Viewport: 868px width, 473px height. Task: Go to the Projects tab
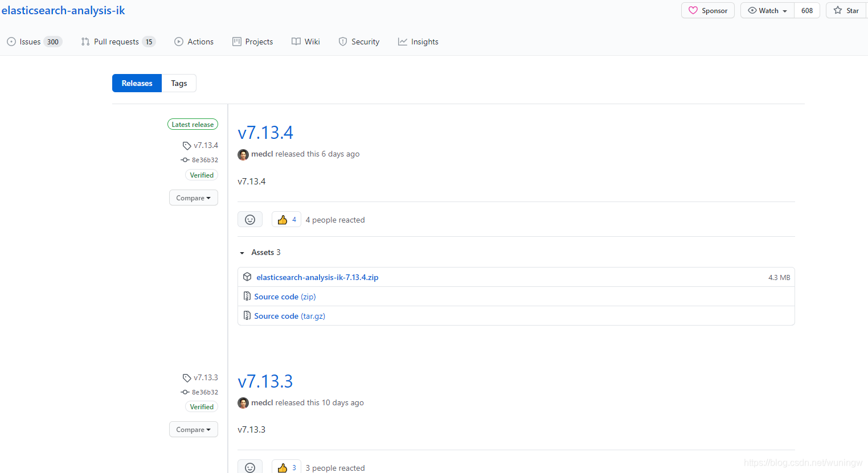click(x=252, y=42)
